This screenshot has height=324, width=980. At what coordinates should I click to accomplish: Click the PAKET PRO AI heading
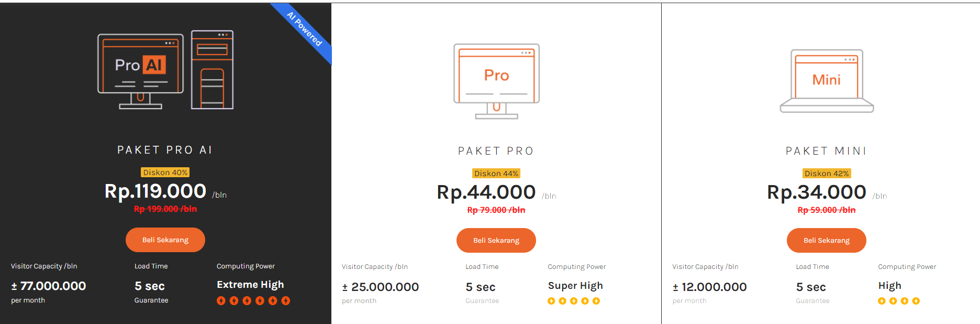pyautogui.click(x=165, y=149)
